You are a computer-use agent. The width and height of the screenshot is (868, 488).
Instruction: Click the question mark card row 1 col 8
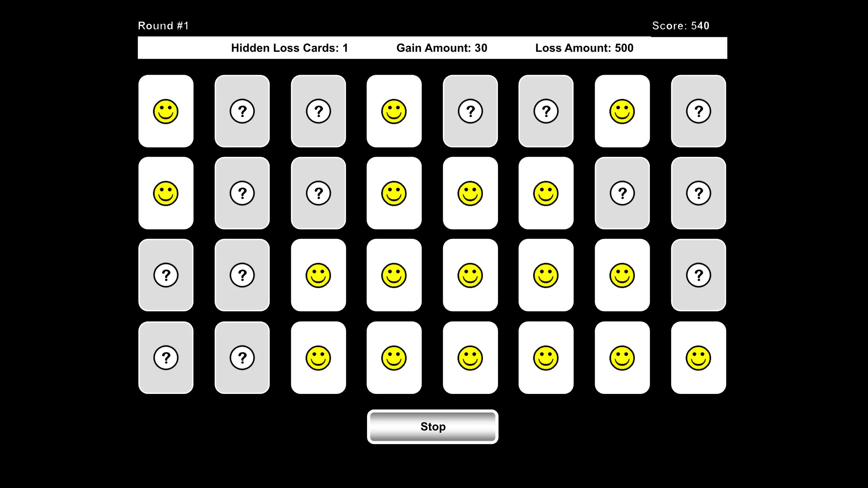pyautogui.click(x=698, y=111)
